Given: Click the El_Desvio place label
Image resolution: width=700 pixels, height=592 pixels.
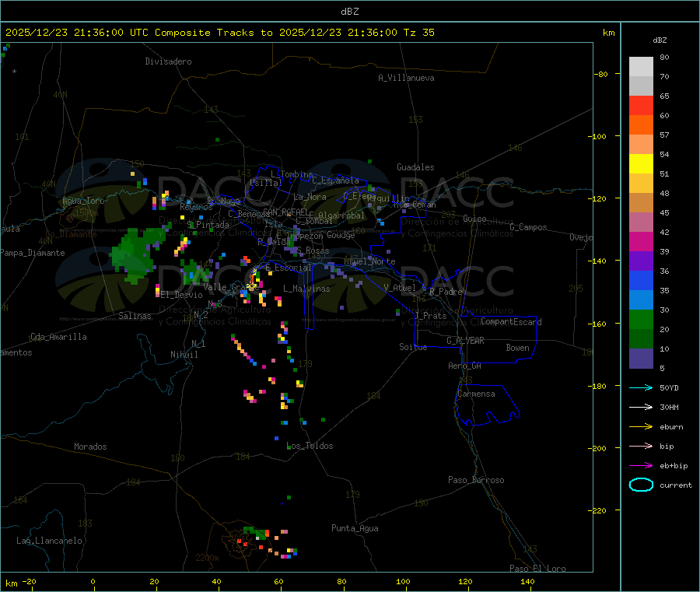Looking at the screenshot, I should (182, 295).
